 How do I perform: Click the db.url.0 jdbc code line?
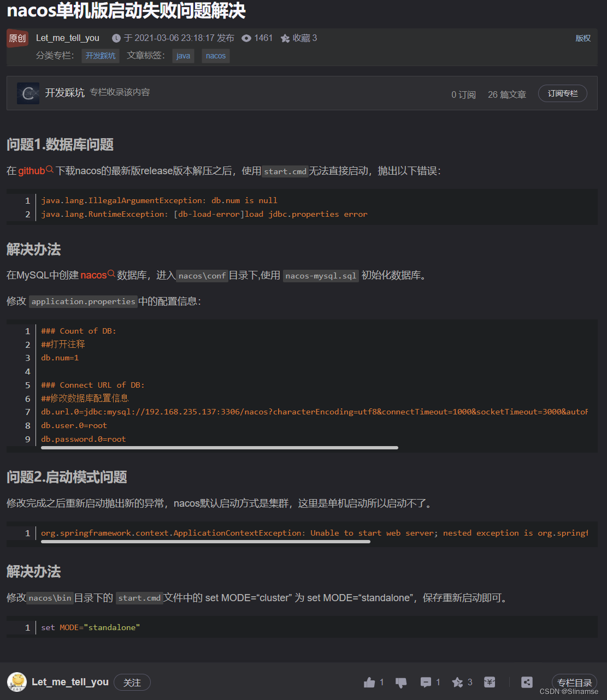coord(315,412)
